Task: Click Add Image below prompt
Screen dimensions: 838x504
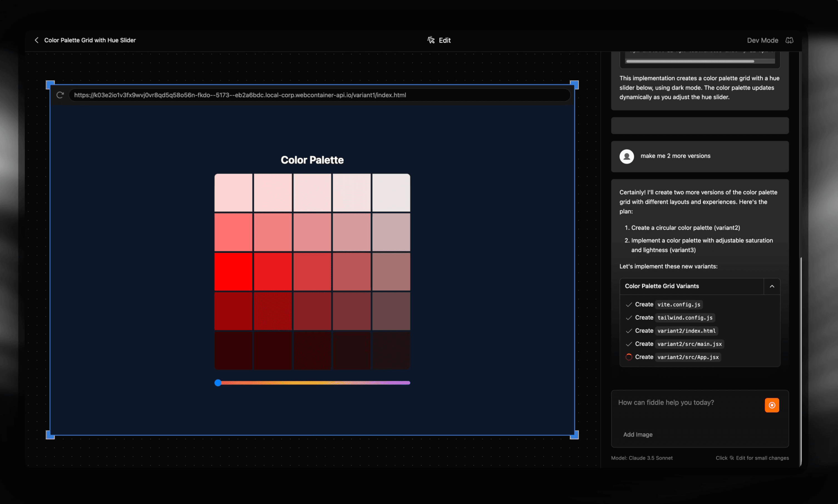Action: click(638, 434)
